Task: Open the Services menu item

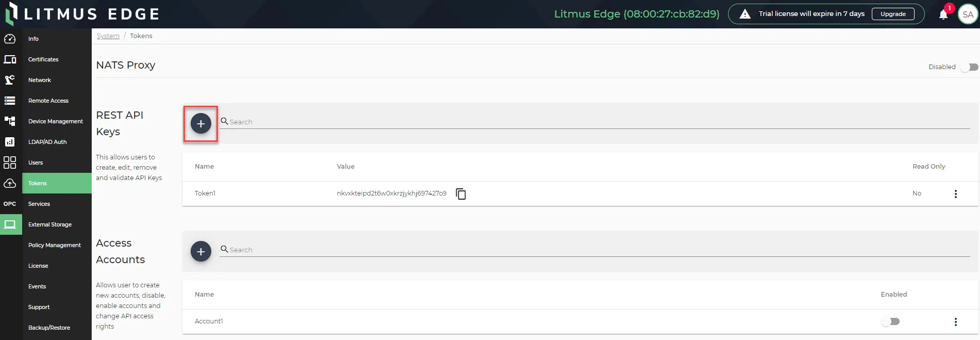Action: point(57,204)
